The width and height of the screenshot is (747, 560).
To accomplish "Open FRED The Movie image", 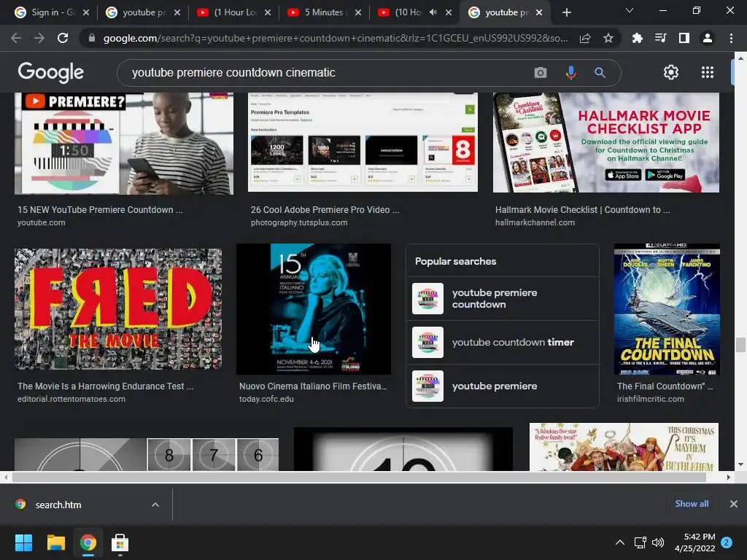I will tap(117, 309).
